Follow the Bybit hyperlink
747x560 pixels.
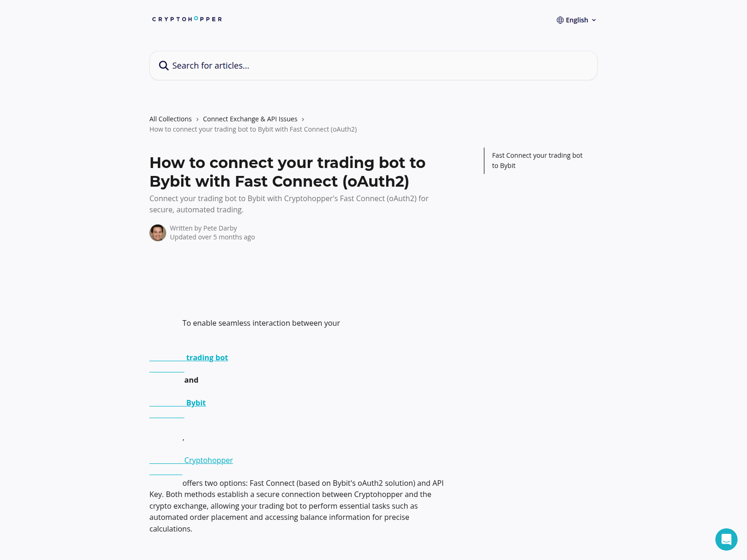[196, 403]
